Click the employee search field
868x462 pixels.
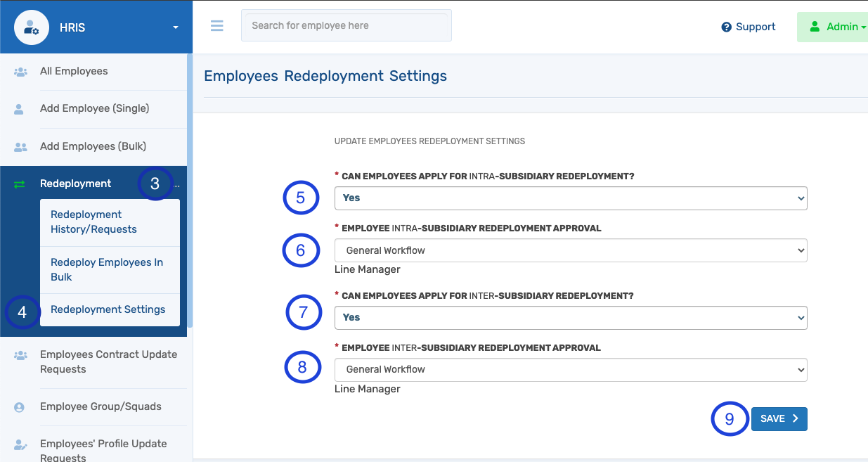346,25
